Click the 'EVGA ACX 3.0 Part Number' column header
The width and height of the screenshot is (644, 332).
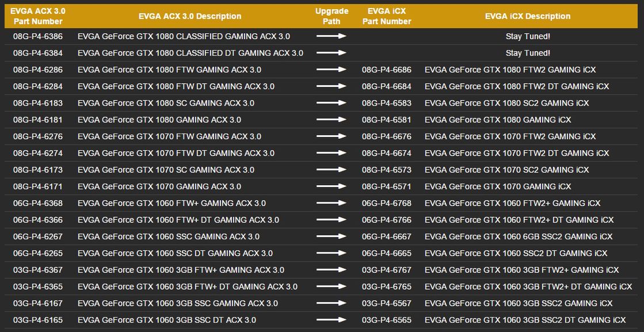(38, 17)
